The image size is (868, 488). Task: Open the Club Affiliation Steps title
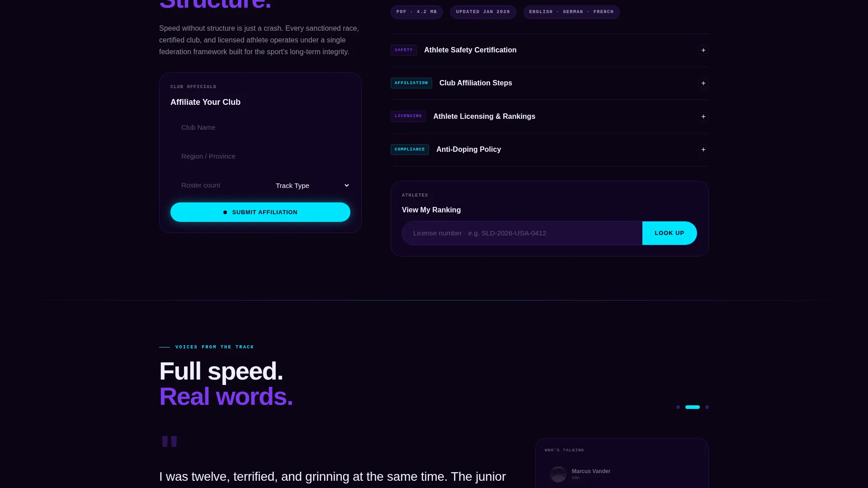coord(476,83)
